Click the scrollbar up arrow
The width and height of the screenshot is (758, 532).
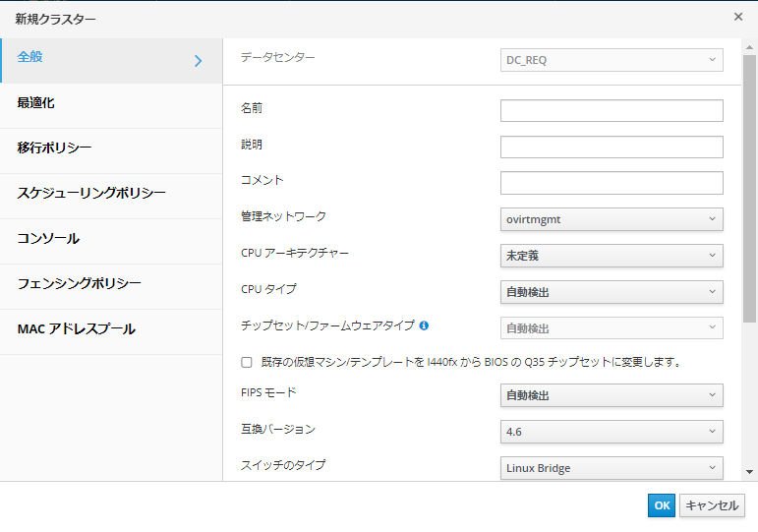pos(750,47)
